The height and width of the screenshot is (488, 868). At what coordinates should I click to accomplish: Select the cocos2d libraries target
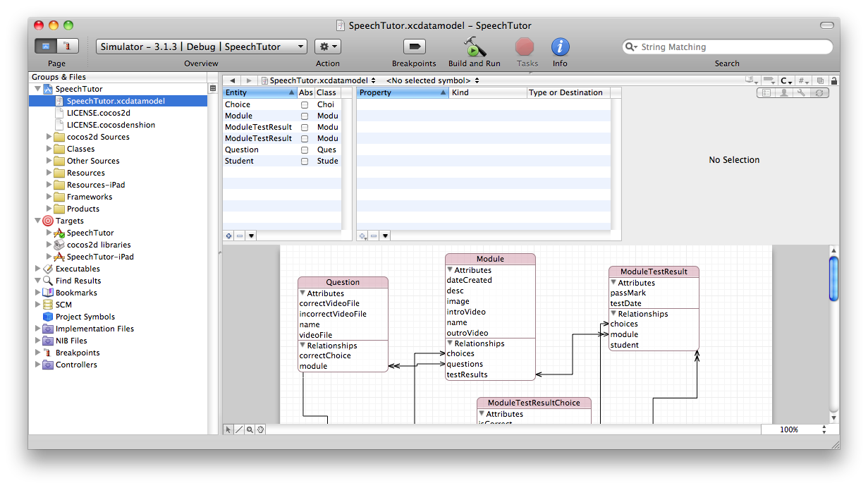92,245
